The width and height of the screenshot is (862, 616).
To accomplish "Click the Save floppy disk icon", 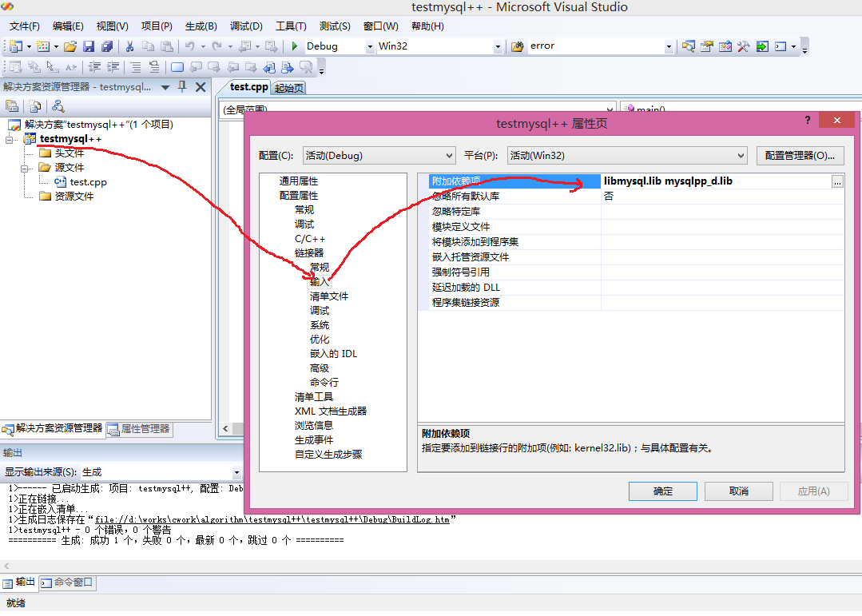I will click(89, 46).
